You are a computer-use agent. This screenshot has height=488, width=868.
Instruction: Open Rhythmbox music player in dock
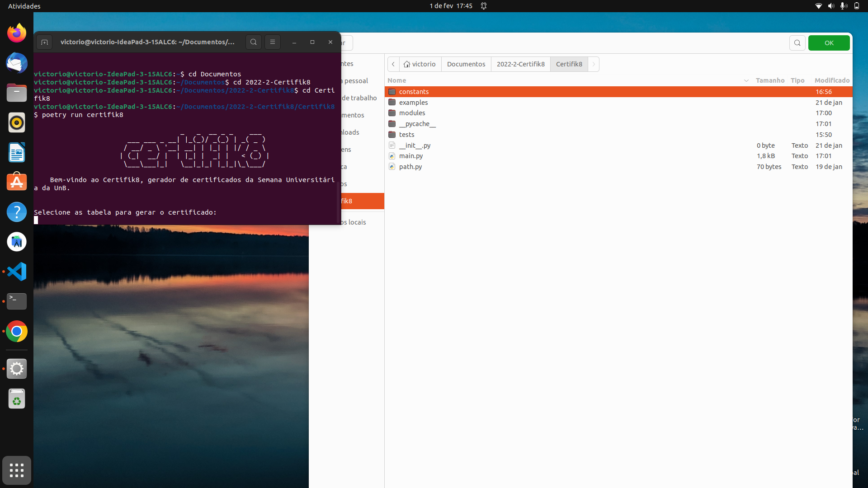click(x=17, y=122)
